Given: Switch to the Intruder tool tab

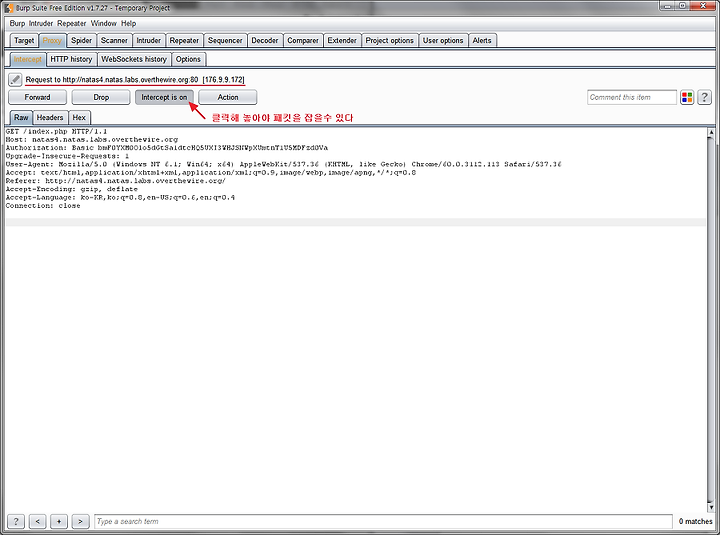Looking at the screenshot, I should 148,40.
